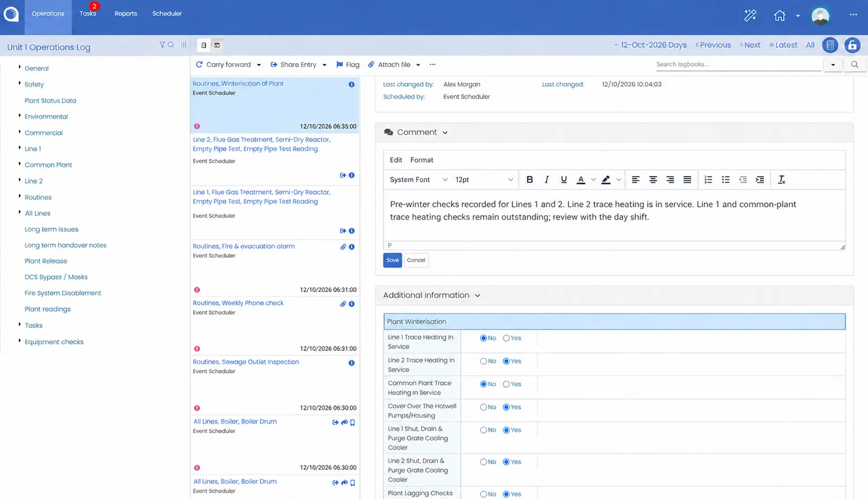Align comment text right
The height and width of the screenshot is (499, 868).
[670, 180]
